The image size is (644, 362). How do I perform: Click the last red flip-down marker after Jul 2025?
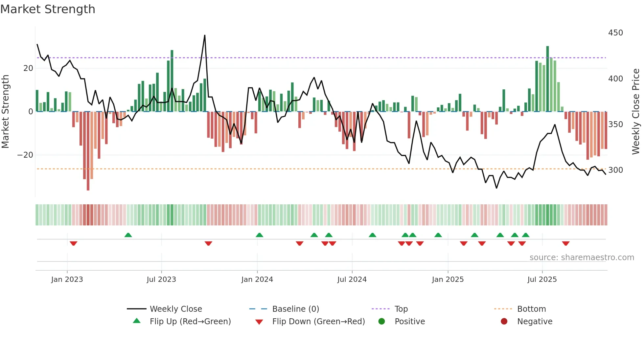pyautogui.click(x=565, y=243)
